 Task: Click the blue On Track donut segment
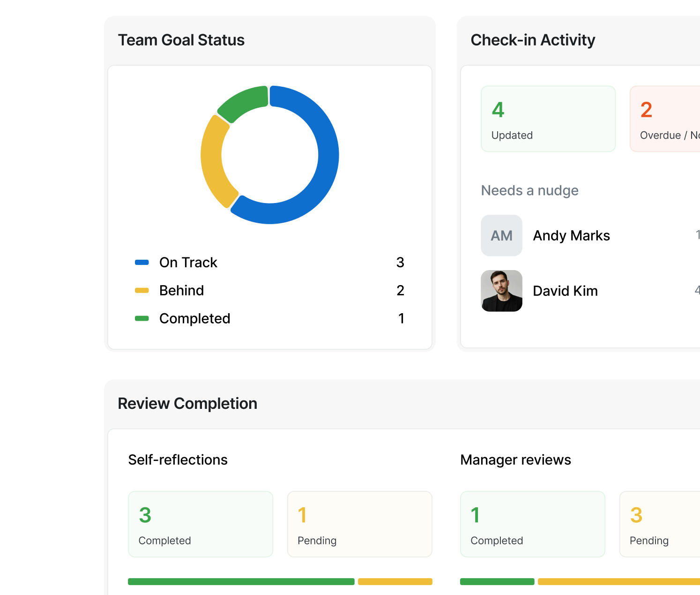coord(328,155)
